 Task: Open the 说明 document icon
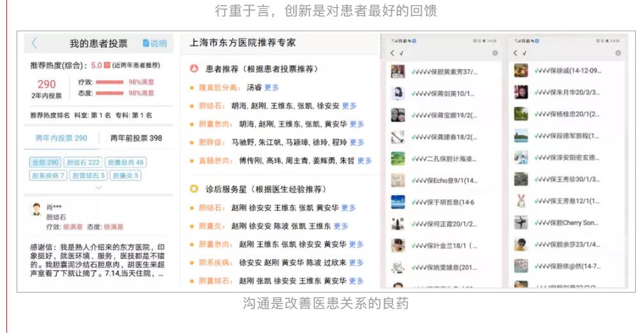[x=146, y=43]
